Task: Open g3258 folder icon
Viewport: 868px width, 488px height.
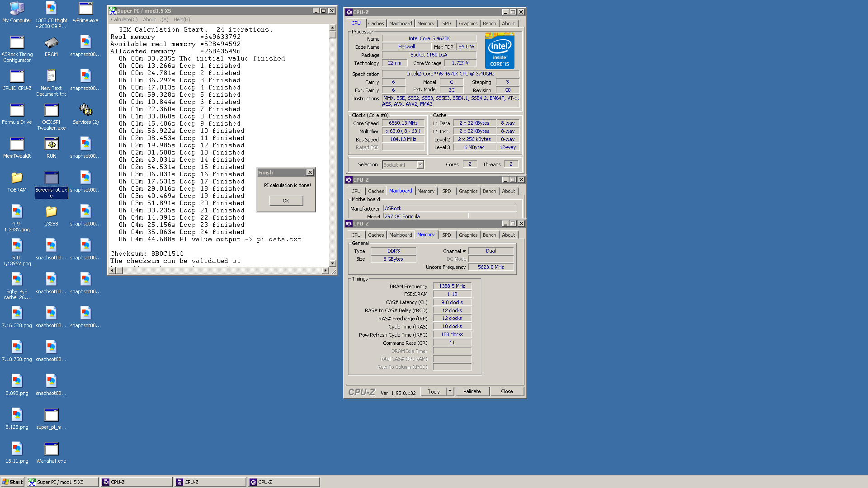Action: click(51, 216)
